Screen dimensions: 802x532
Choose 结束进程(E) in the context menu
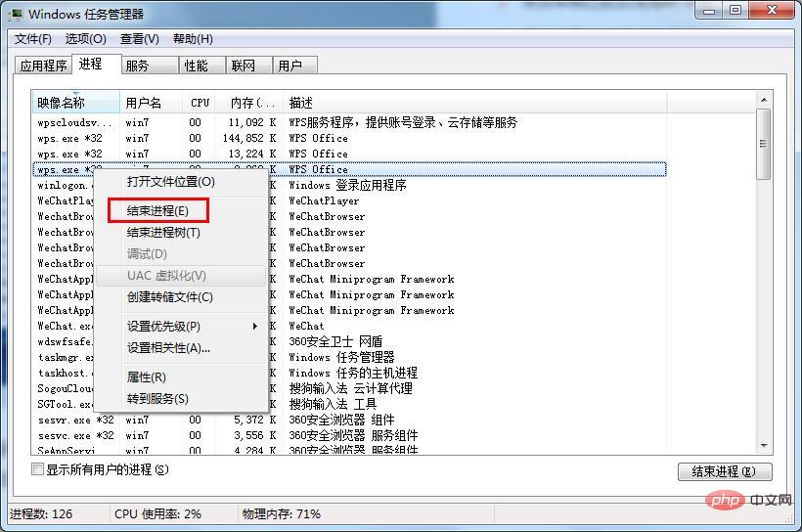pyautogui.click(x=182, y=211)
